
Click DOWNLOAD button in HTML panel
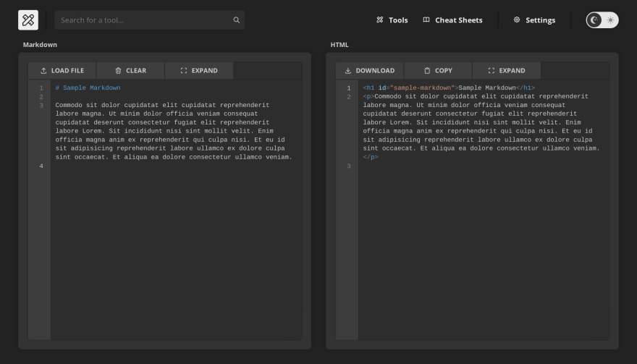click(370, 71)
